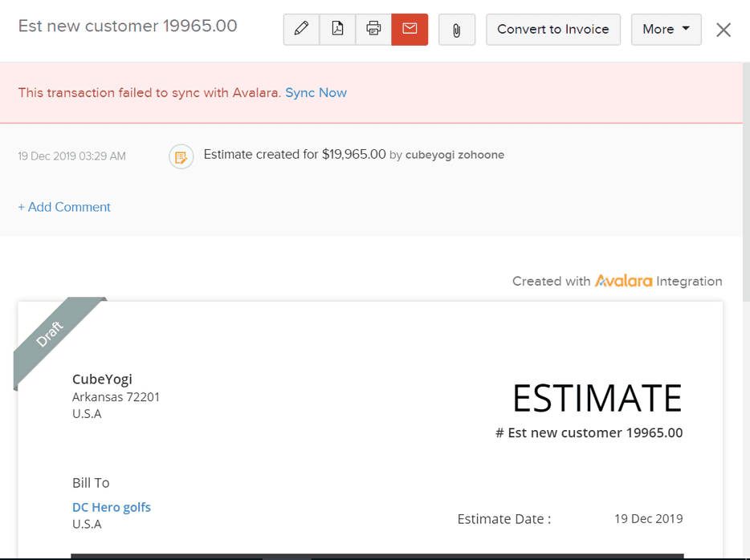The height and width of the screenshot is (560, 750).
Task: Convert the estimate to an invoice
Action: pos(553,30)
